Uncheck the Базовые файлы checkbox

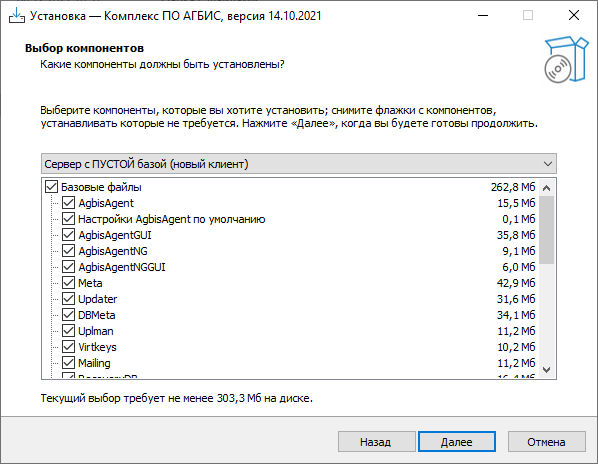click(51, 187)
